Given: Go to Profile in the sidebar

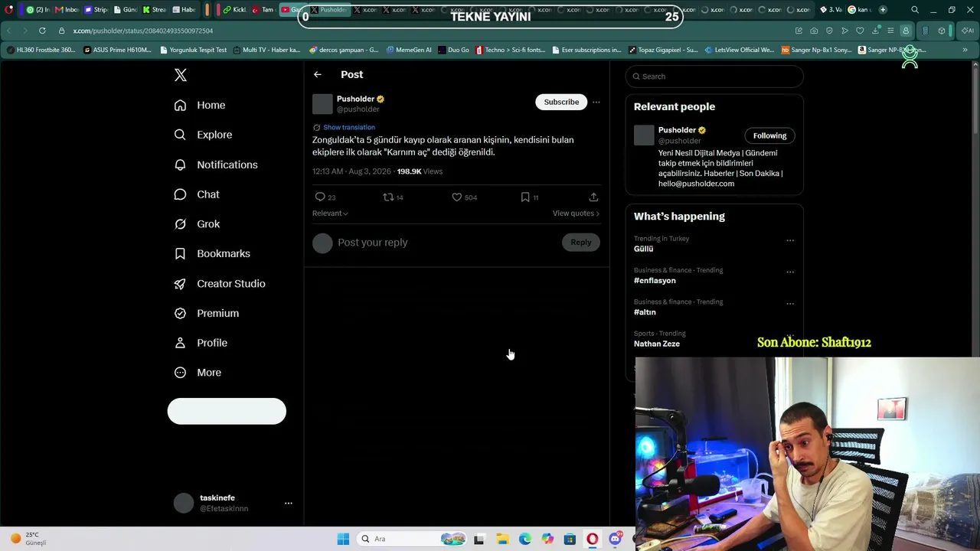Looking at the screenshot, I should 201,343.
